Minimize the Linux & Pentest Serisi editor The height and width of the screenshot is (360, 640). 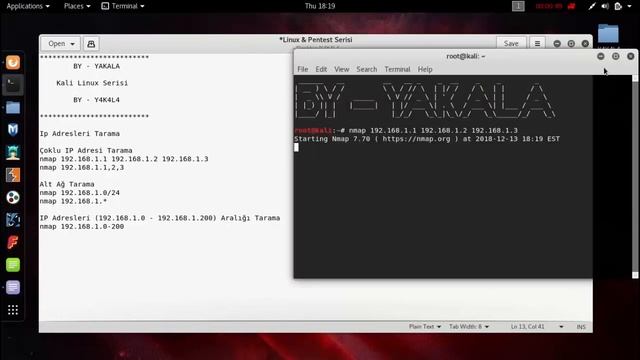click(x=557, y=44)
